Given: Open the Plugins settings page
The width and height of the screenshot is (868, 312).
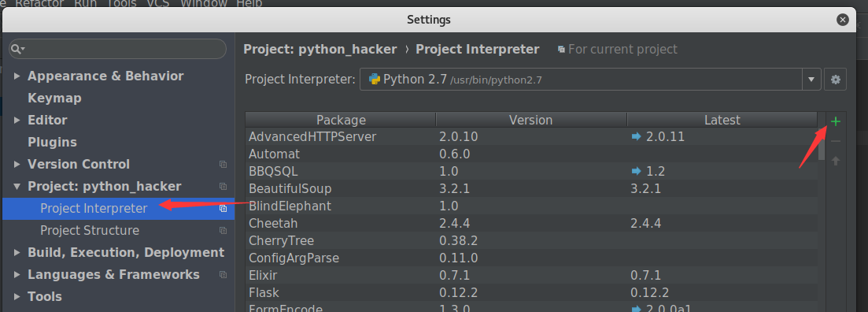Looking at the screenshot, I should click(52, 143).
